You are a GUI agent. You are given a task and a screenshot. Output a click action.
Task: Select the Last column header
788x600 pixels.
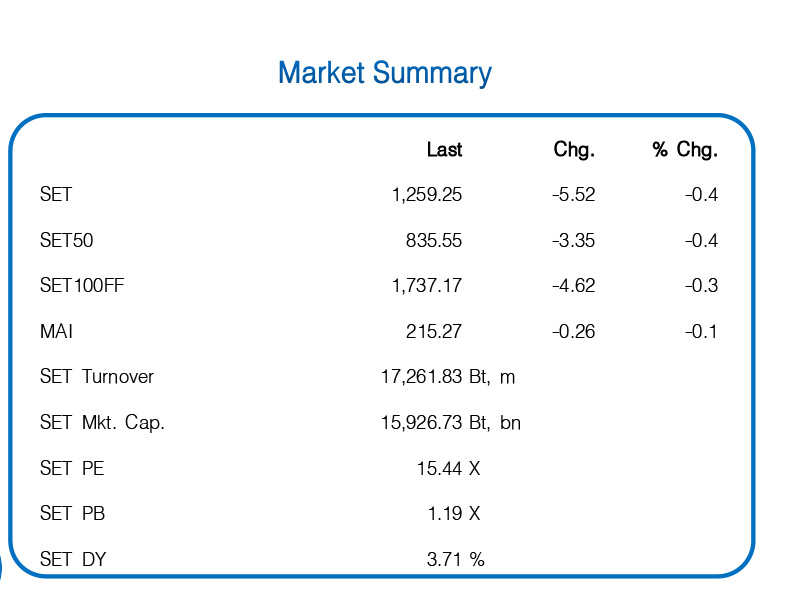(444, 150)
